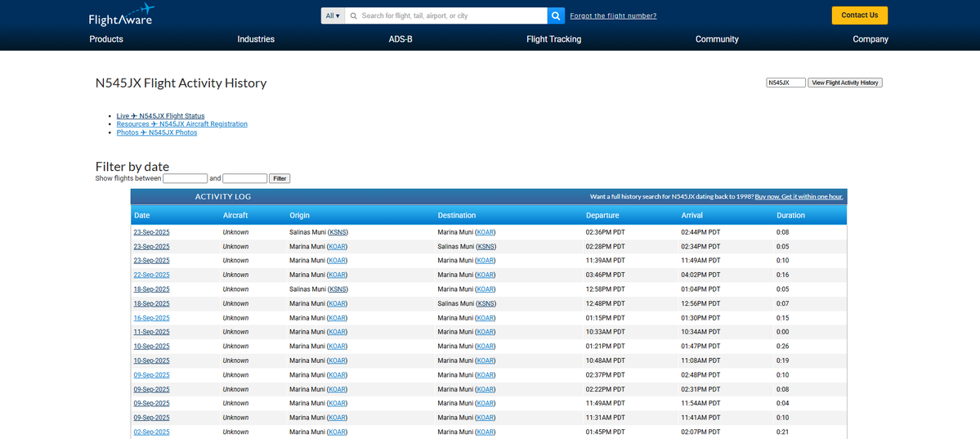Click the N545JX tail number input field
980x439 pixels.
785,83
